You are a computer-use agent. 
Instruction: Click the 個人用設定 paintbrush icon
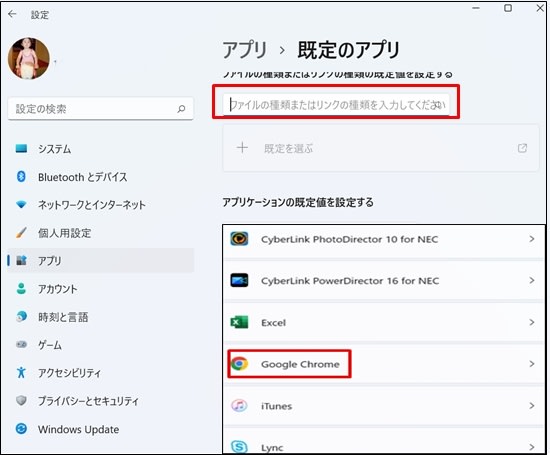(21, 232)
